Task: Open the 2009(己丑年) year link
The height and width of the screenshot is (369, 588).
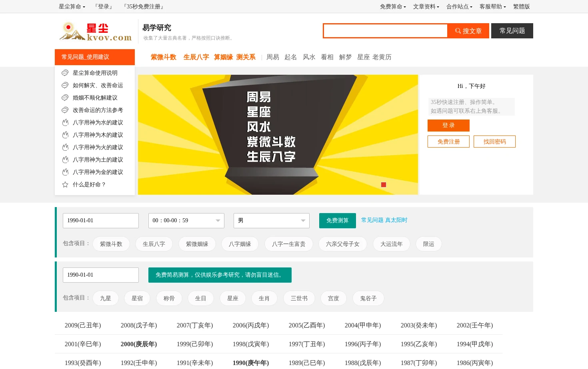Action: [x=83, y=325]
